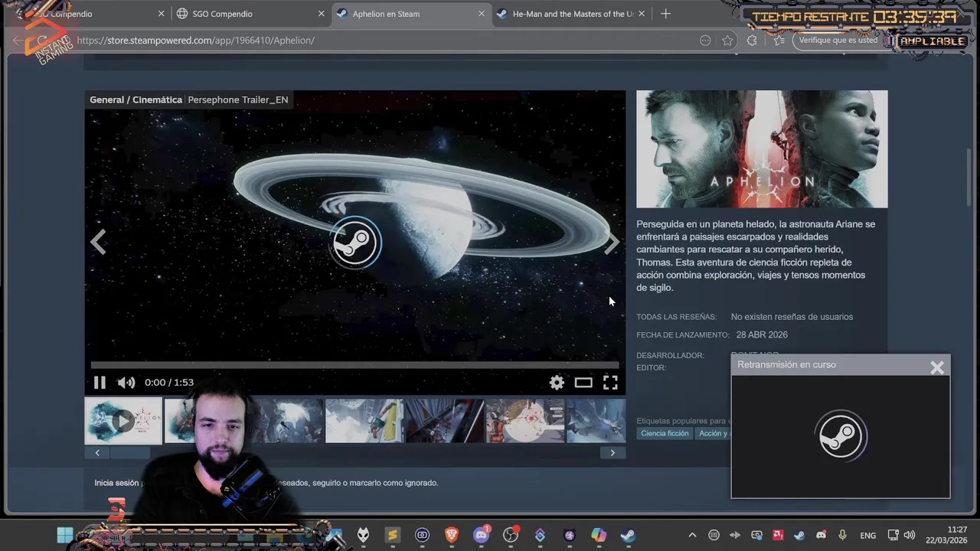Seek on the trailer progress bar
The width and height of the screenshot is (980, 551).
[354, 365]
